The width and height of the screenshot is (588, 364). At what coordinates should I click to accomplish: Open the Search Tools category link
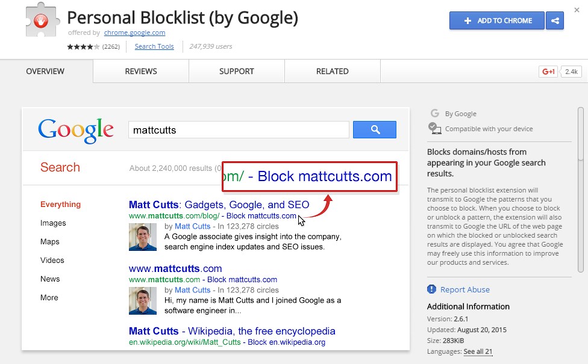(x=154, y=46)
